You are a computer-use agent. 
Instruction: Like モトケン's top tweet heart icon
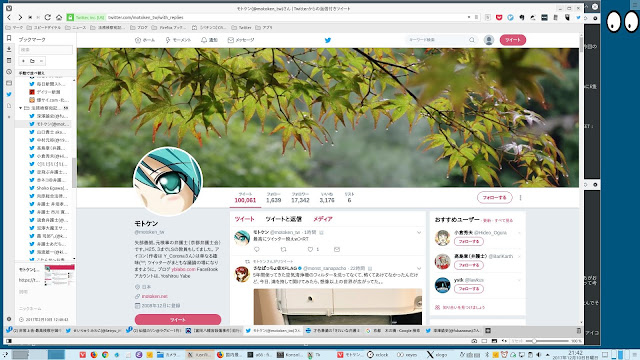coord(310,249)
